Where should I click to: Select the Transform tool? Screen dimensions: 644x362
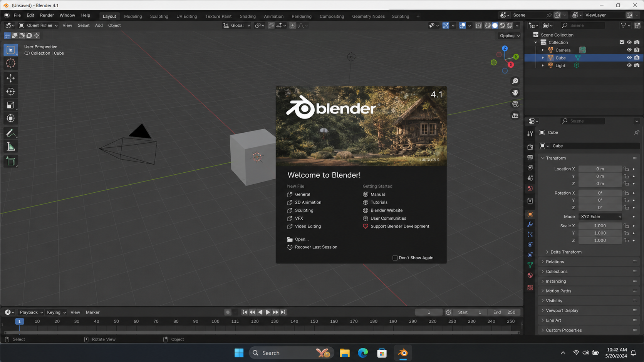pos(11,118)
